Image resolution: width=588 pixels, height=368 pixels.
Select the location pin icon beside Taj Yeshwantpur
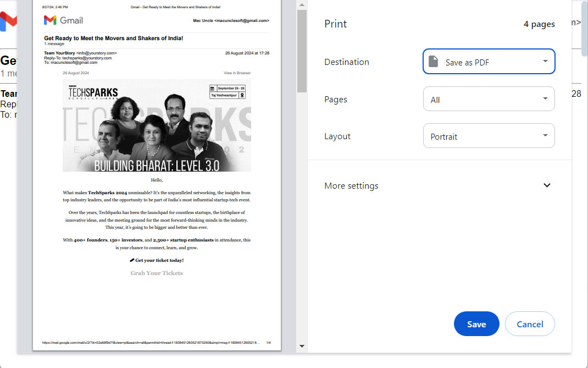(x=242, y=95)
